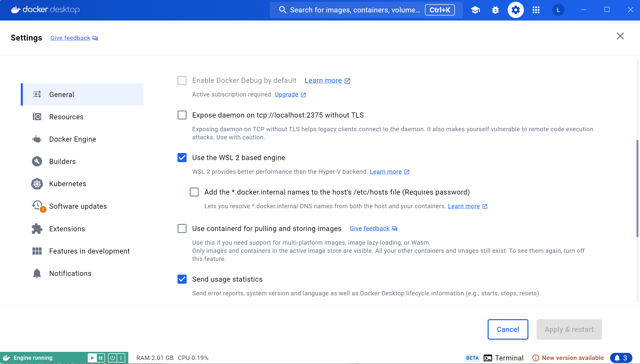Screen dimensions: 640x364
Task: Click the Ctrl+K shortcut badge
Action: tap(440, 10)
